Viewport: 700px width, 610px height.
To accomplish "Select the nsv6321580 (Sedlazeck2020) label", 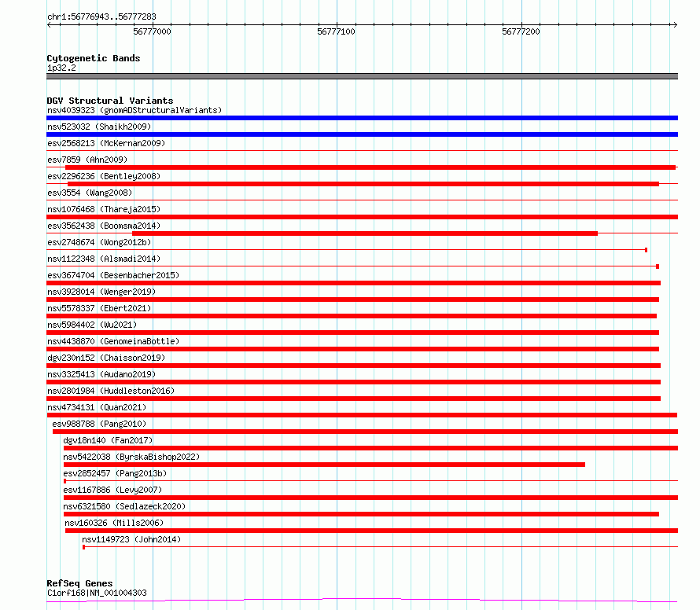I will point(124,506).
